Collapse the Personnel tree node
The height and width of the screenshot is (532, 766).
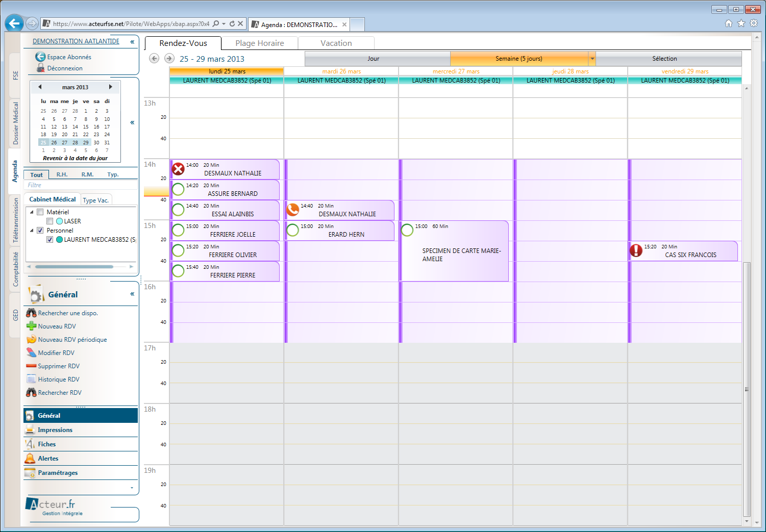pos(32,231)
